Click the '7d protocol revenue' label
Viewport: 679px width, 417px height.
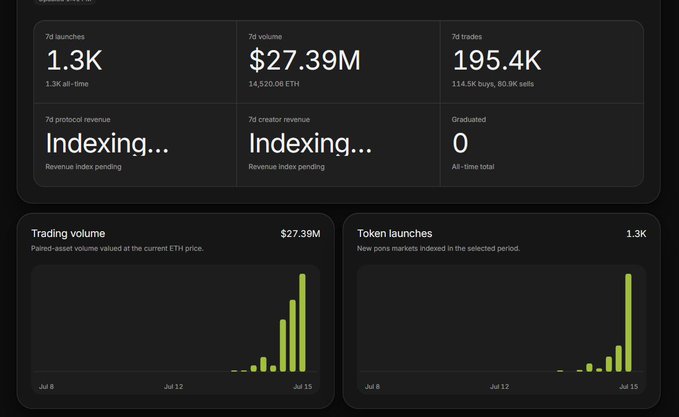(x=78, y=120)
